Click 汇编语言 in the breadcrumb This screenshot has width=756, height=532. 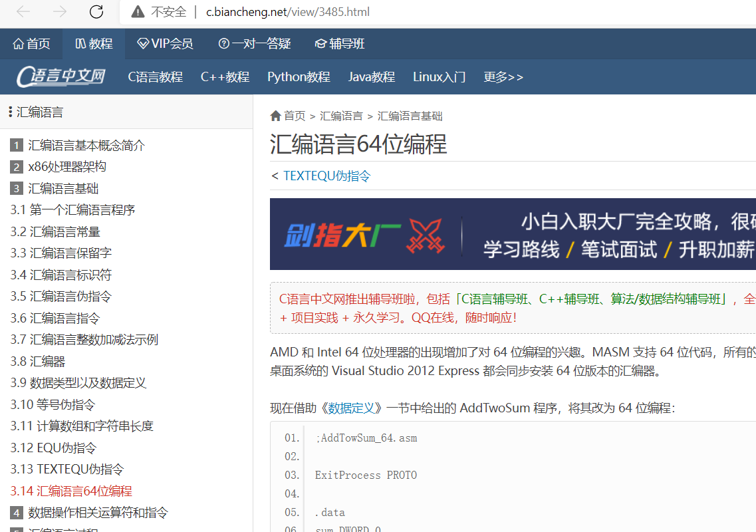coord(341,116)
